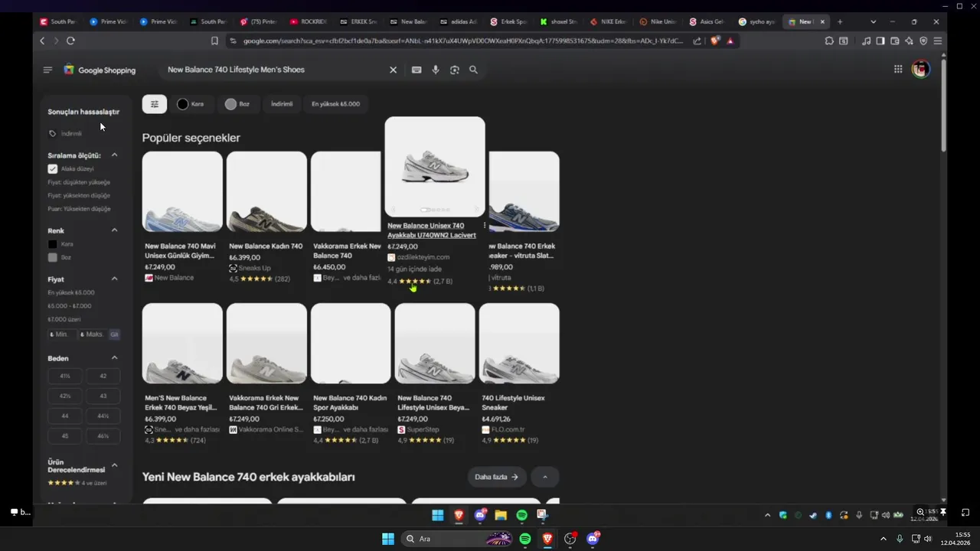
Task: Clear the search box text
Action: coord(394,70)
